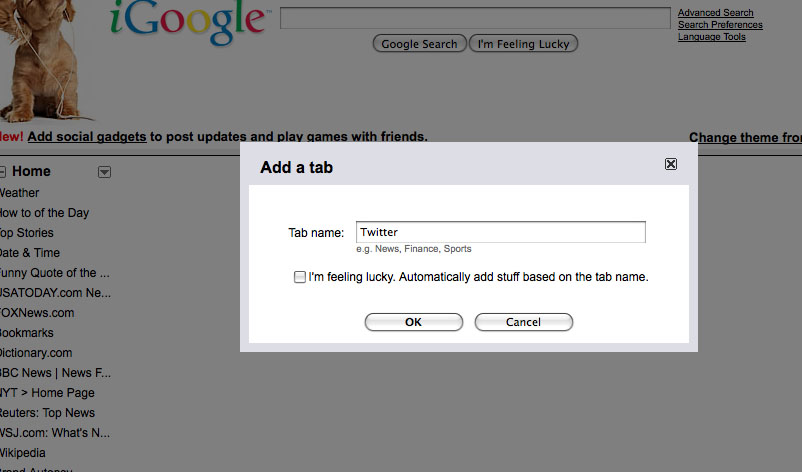The image size is (802, 472).
Task: Close the Add a tab dialog
Action: click(671, 164)
